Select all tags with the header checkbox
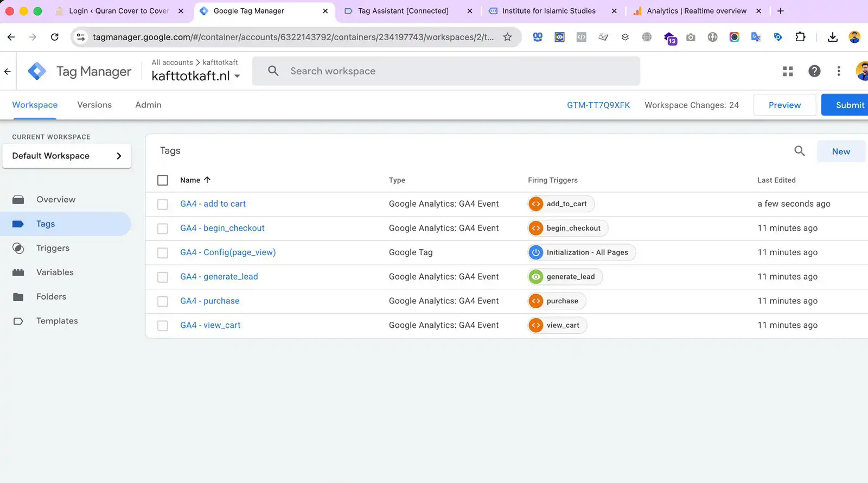The width and height of the screenshot is (868, 483). click(x=163, y=180)
